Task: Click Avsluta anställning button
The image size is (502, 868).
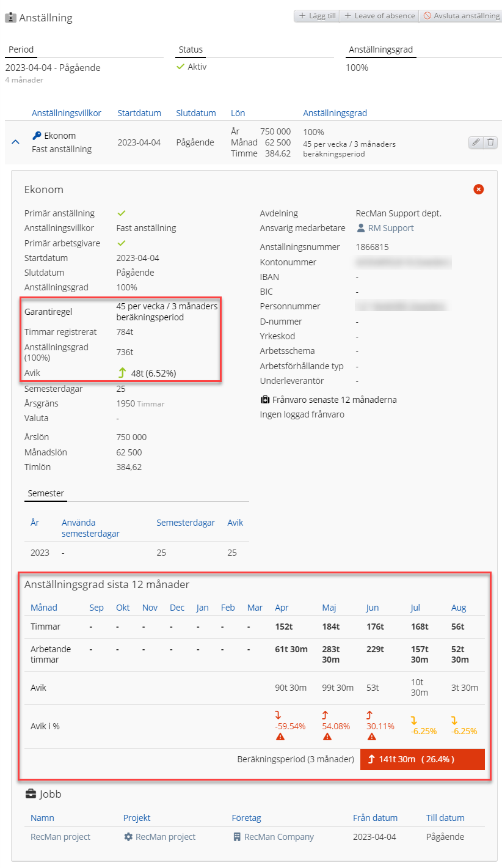Action: tap(461, 16)
